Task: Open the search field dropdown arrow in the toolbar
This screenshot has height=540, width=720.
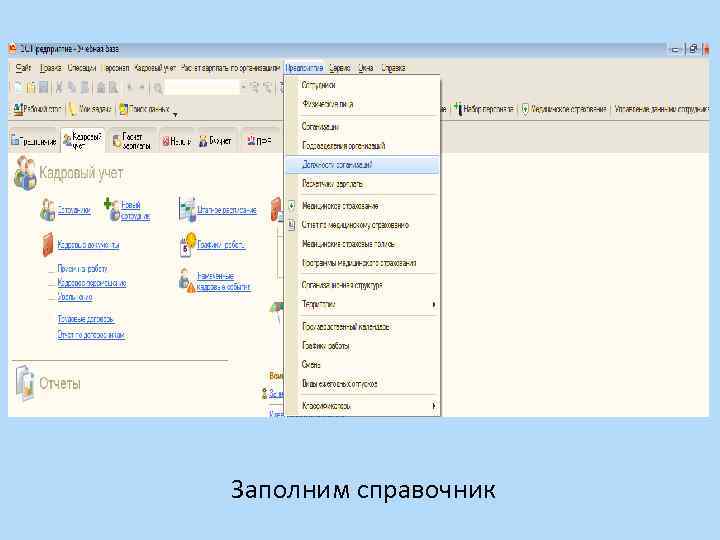Action: [x=243, y=86]
